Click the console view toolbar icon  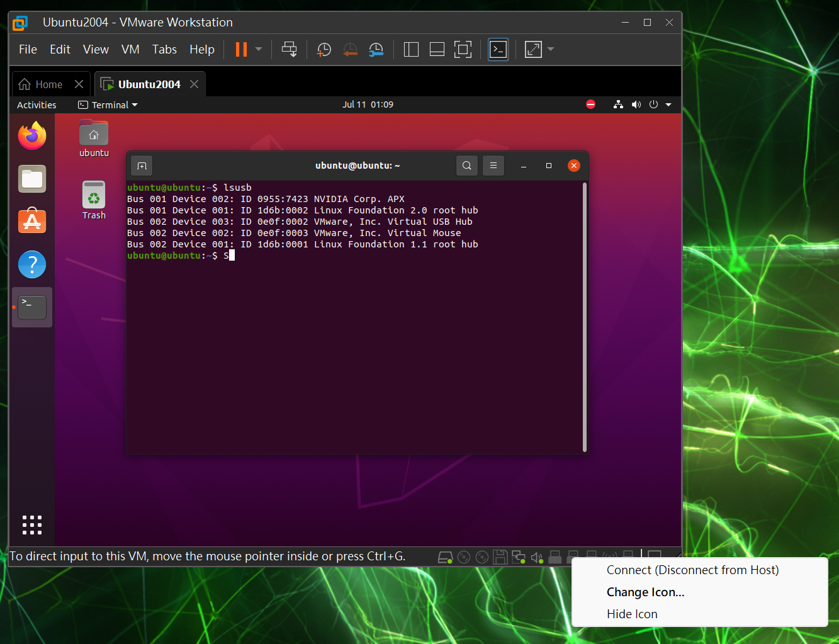click(x=498, y=50)
